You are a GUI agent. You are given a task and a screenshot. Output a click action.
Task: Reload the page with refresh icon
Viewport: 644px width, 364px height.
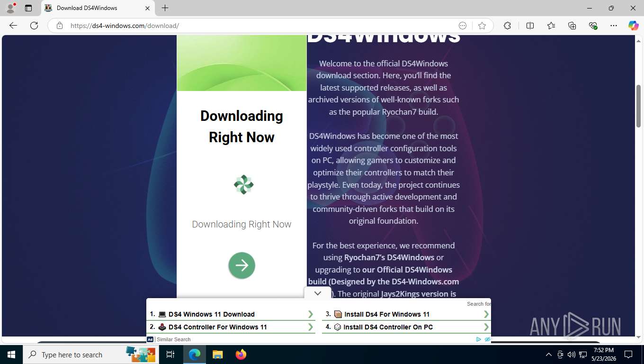[34, 26]
